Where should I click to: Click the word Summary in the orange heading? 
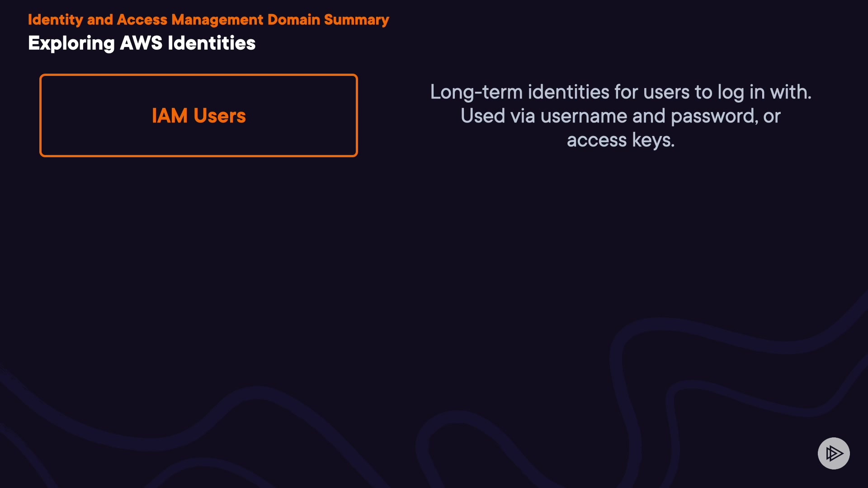(x=356, y=20)
